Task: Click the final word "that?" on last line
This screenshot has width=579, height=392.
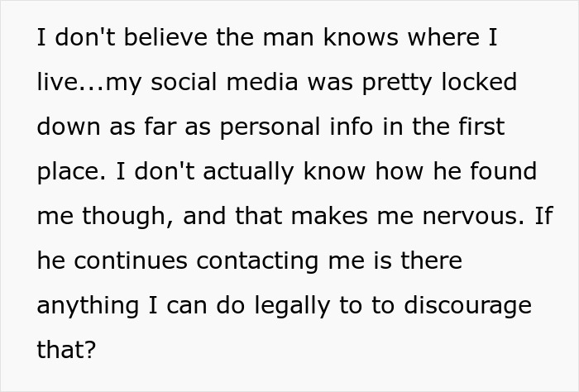Action: click(x=66, y=350)
